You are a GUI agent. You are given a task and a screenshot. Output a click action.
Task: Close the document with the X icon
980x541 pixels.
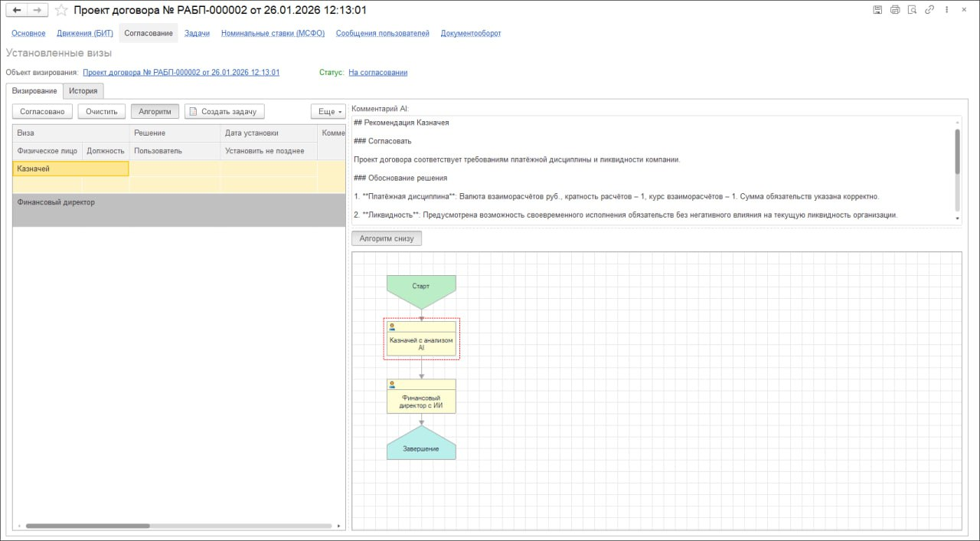(x=965, y=10)
